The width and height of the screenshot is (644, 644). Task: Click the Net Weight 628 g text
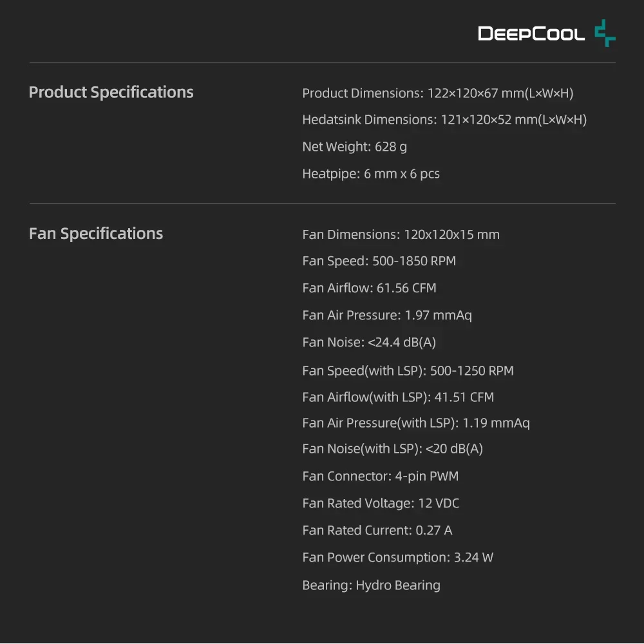pos(354,147)
